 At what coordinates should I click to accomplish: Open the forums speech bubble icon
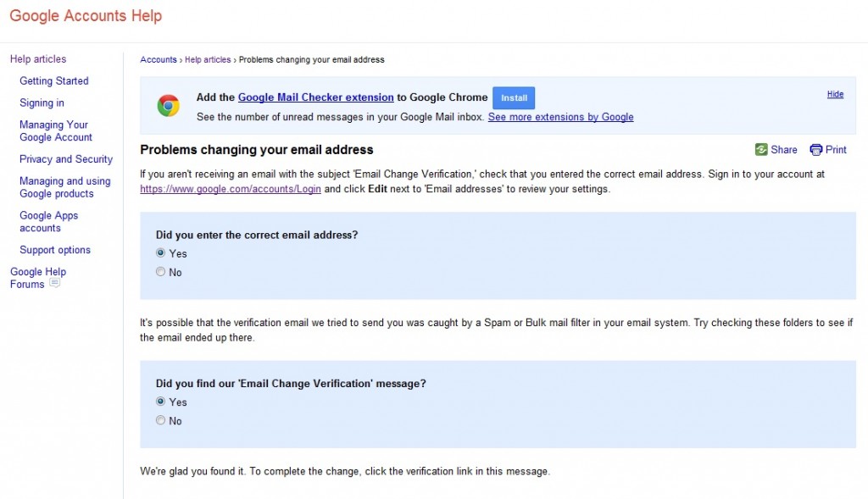coord(54,283)
